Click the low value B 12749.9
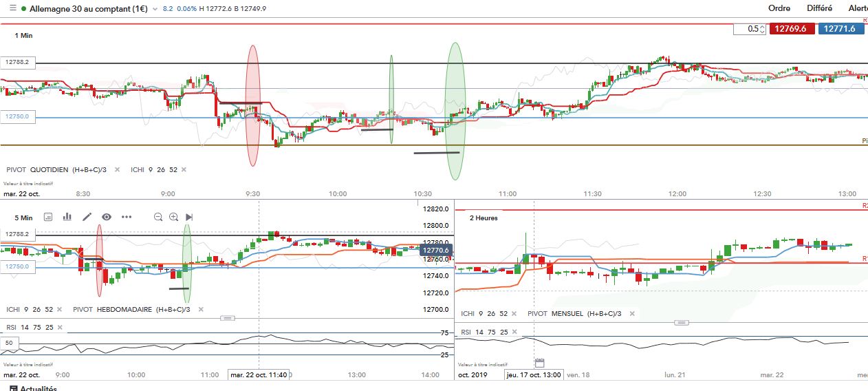The height and width of the screenshot is (391, 868). (250, 8)
